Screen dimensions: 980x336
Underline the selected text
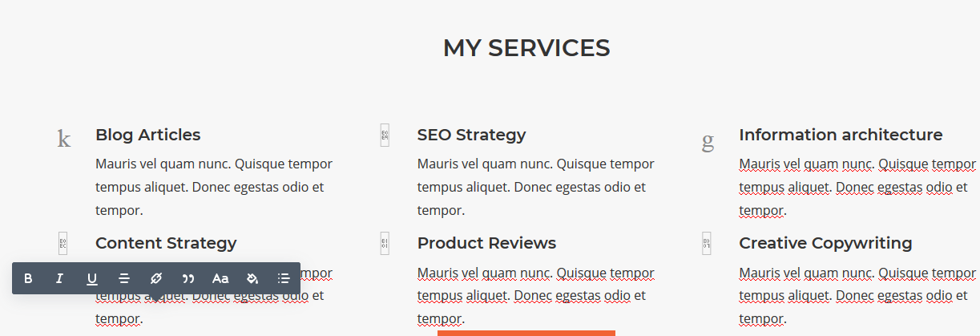(x=92, y=279)
